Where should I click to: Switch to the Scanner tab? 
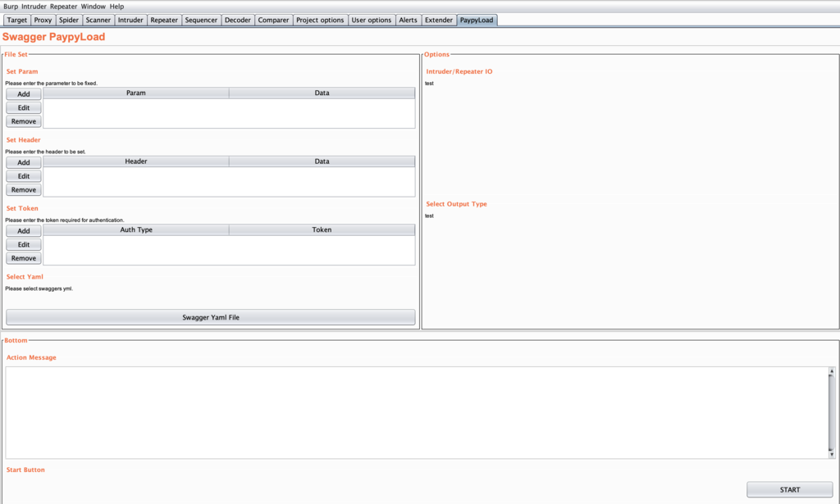(98, 20)
